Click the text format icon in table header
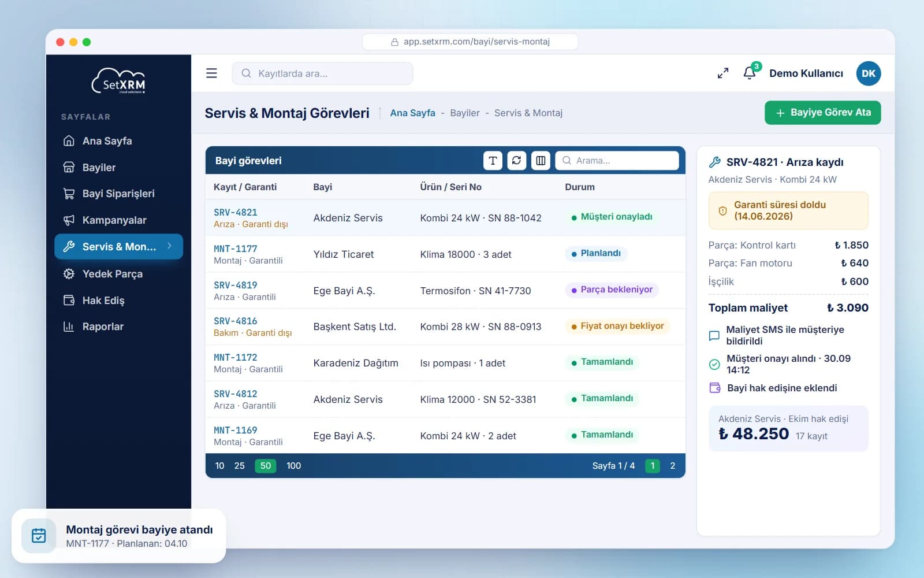The height and width of the screenshot is (578, 924). [493, 161]
